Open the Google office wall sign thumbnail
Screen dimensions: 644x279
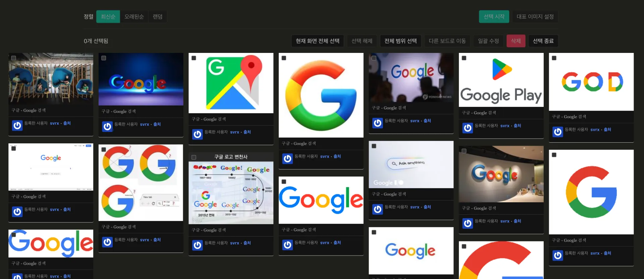501,174
